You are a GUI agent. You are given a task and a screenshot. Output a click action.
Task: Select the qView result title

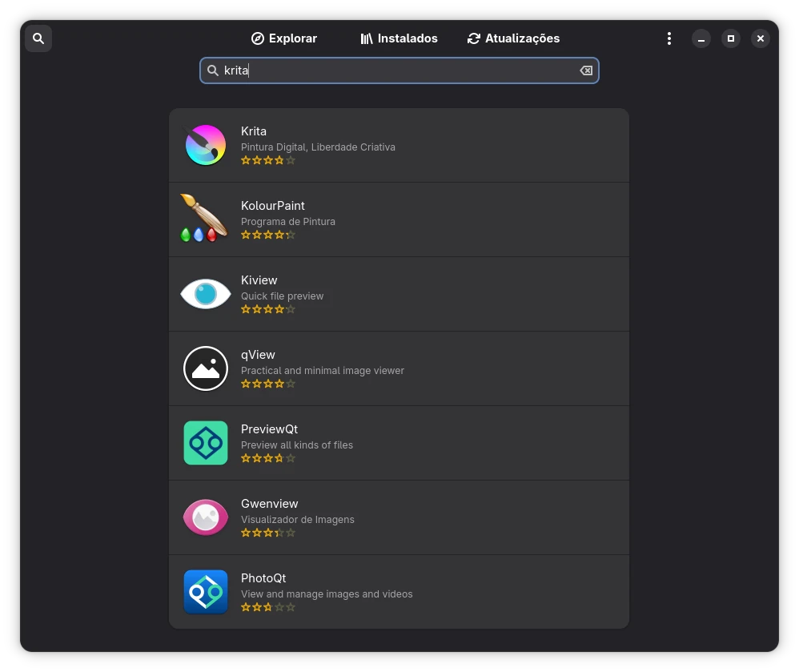258,354
